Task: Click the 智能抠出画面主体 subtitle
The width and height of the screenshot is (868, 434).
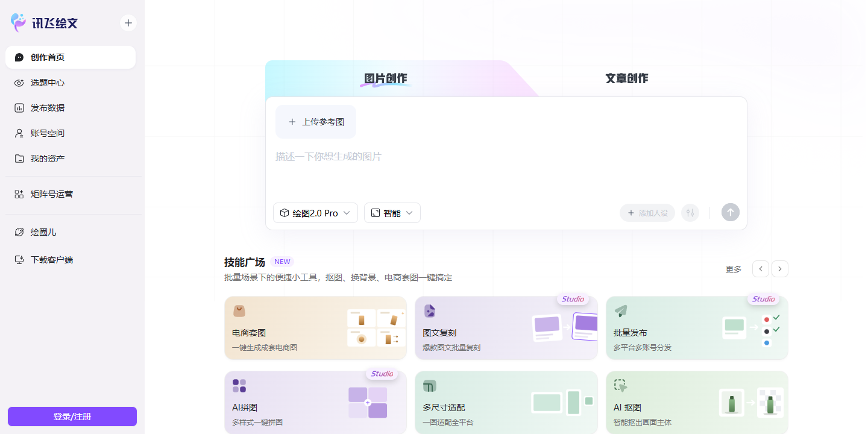Action: (x=643, y=422)
